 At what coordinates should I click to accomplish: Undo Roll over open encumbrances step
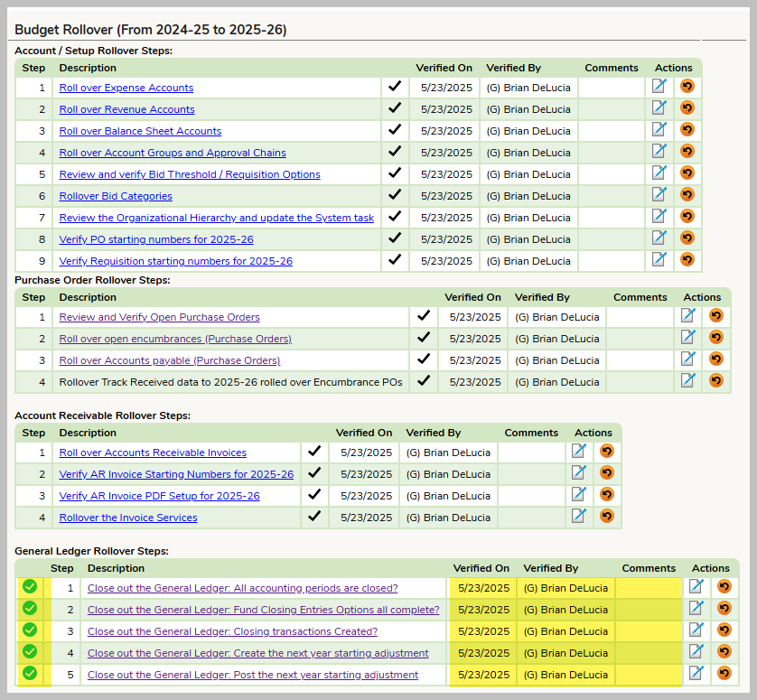(x=716, y=338)
